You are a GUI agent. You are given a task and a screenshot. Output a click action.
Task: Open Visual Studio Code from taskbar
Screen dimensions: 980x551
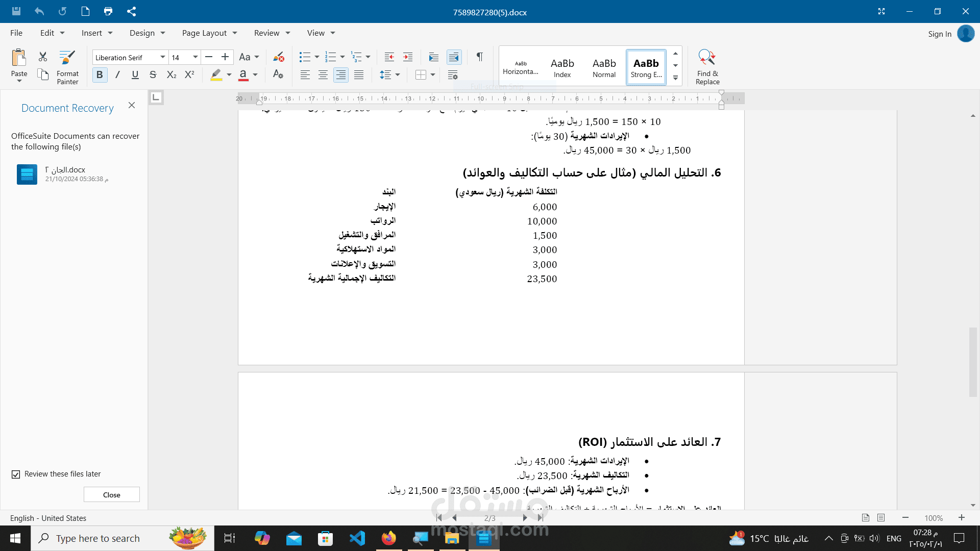[357, 538]
